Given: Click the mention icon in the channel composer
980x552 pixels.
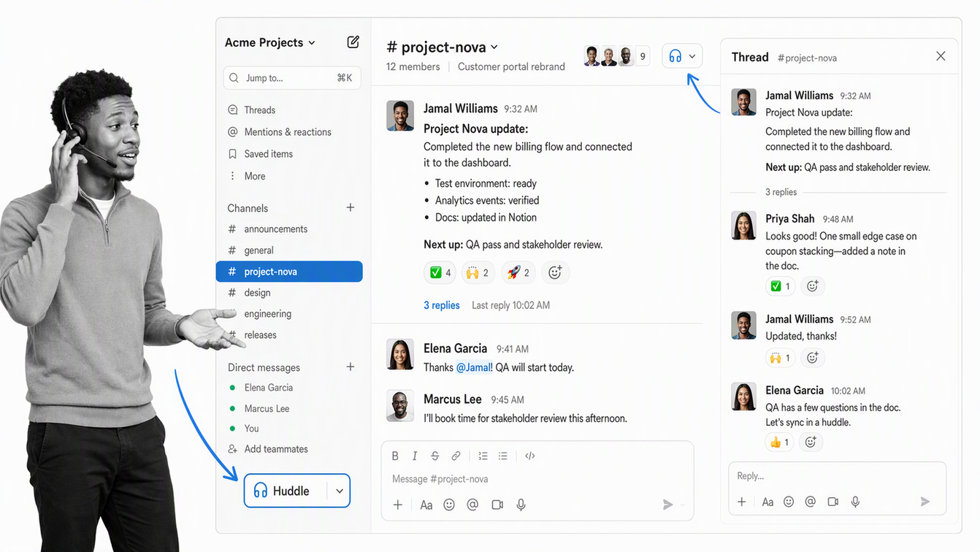Looking at the screenshot, I should point(472,505).
